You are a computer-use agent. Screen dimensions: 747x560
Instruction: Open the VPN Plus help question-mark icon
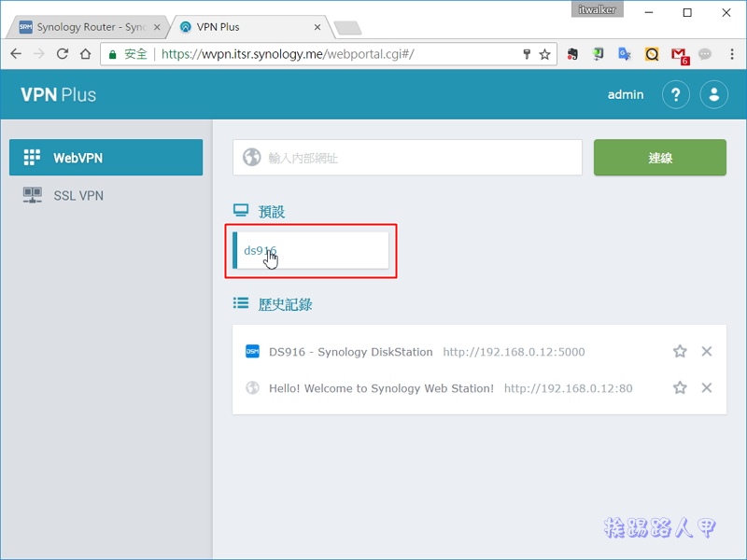675,95
